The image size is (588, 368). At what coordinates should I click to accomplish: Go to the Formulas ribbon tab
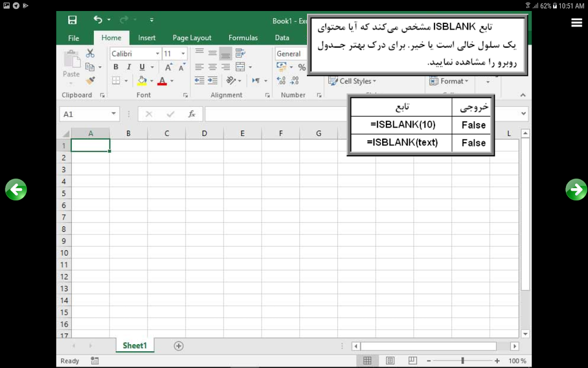(243, 38)
